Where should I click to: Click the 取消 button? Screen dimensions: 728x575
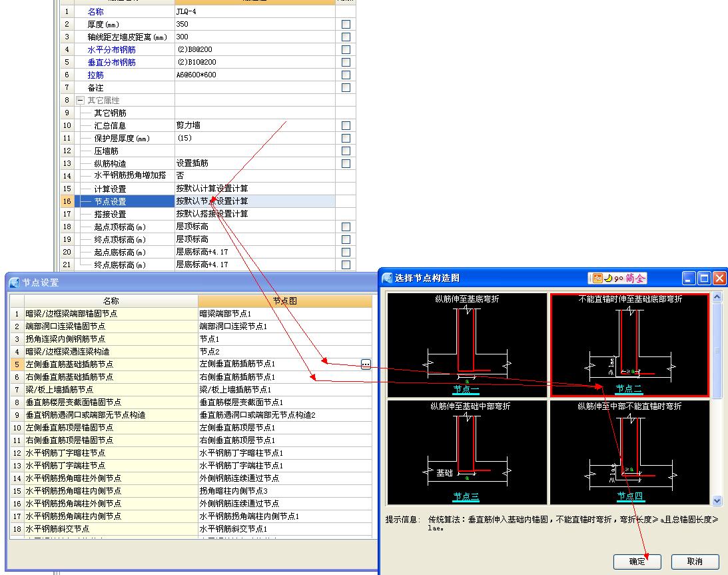pos(695,562)
